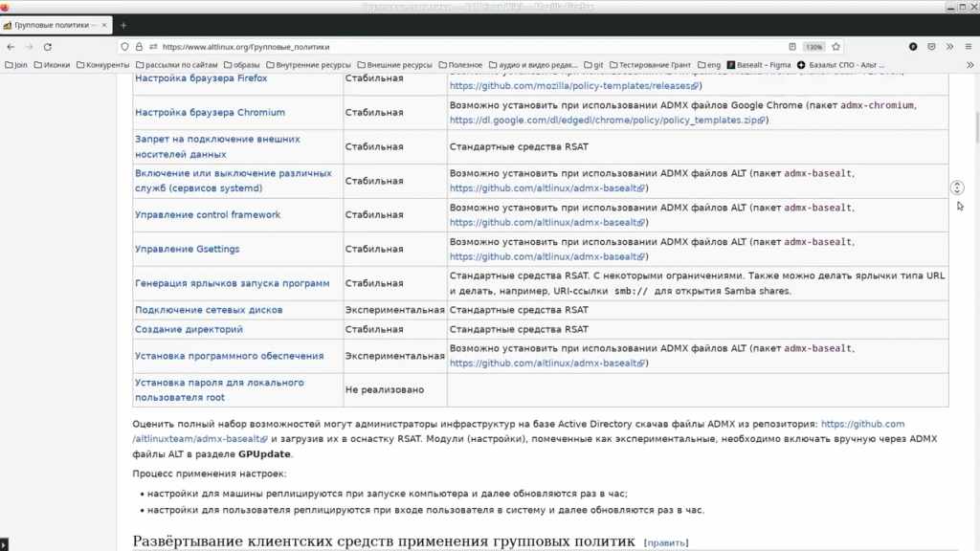This screenshot has width=980, height=551.
Task: Open the Firefox application menu
Action: click(x=969, y=47)
